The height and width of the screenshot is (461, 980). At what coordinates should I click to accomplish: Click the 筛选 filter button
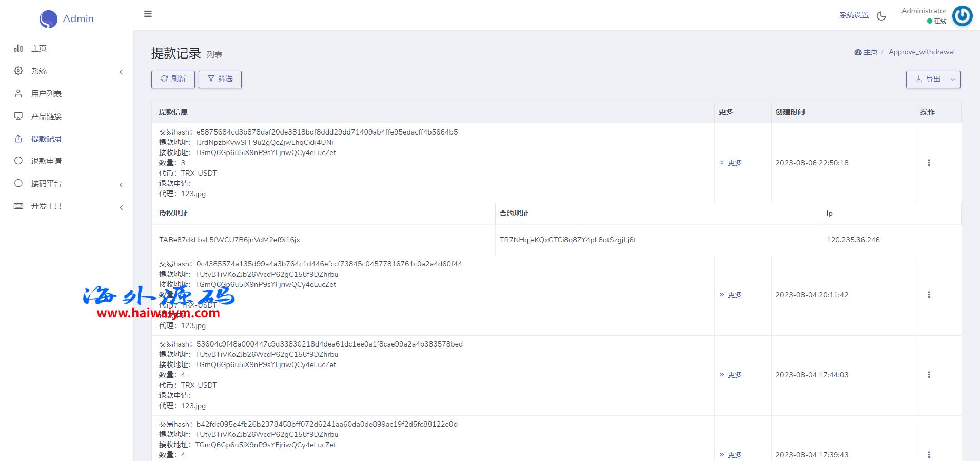(x=220, y=79)
